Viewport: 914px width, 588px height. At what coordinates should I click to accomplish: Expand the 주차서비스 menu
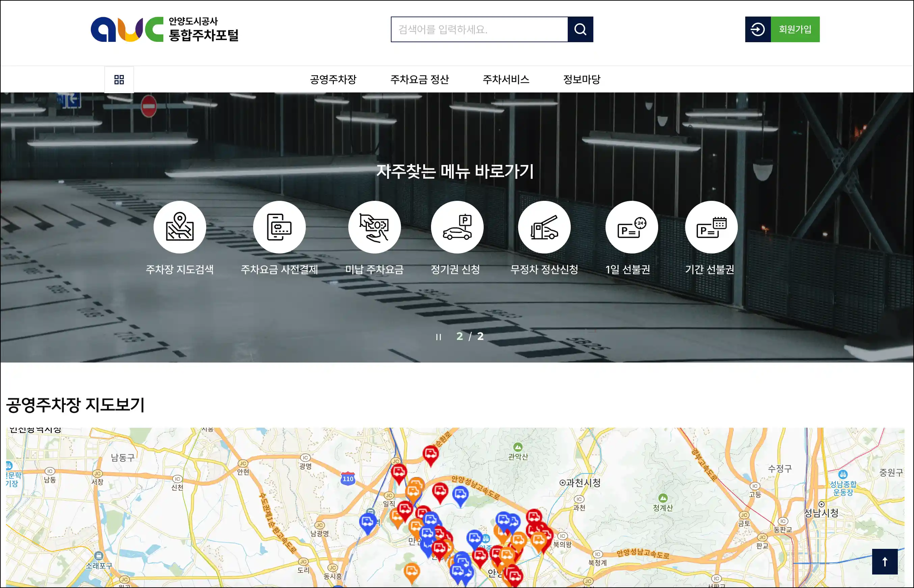(506, 79)
